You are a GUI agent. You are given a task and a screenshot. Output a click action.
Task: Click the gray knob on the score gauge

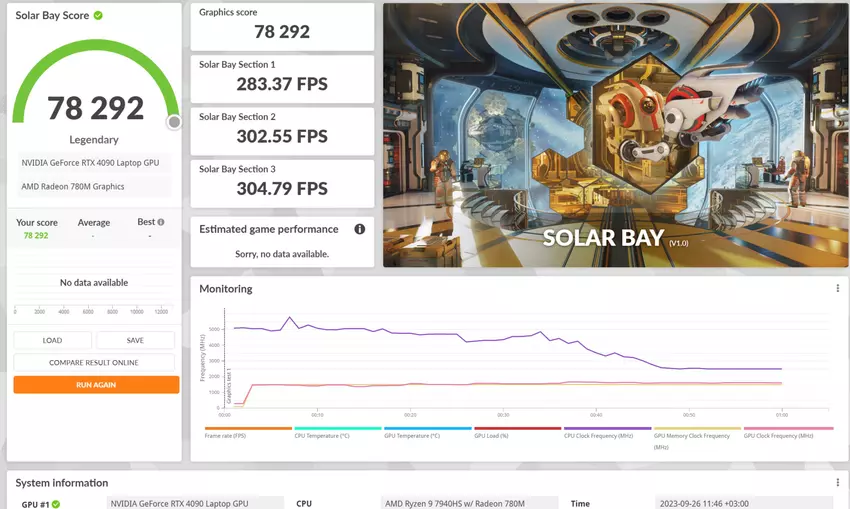[174, 122]
